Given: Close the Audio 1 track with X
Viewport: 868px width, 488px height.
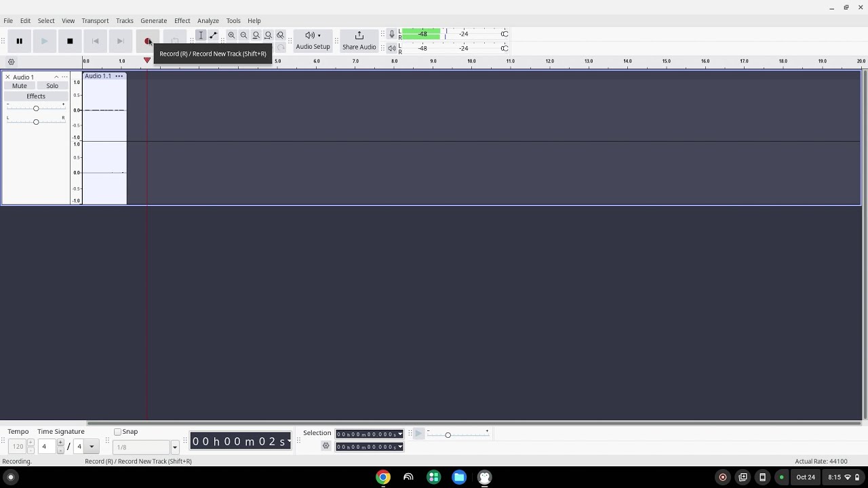Looking at the screenshot, I should coord(7,77).
